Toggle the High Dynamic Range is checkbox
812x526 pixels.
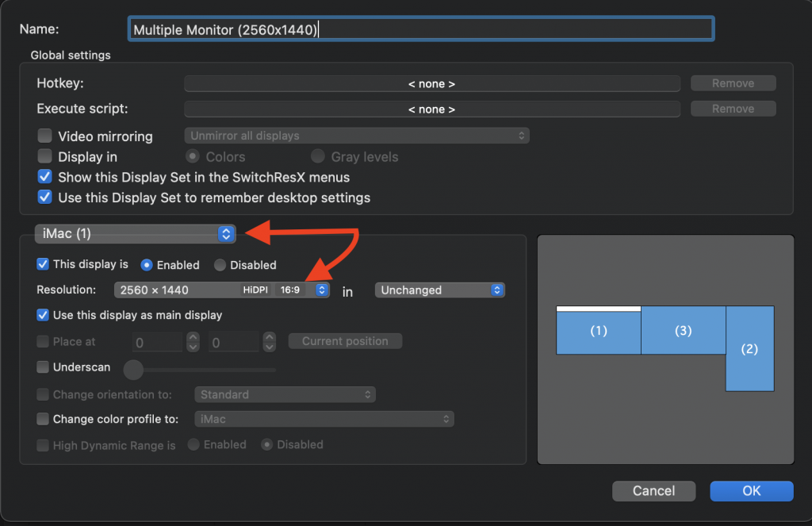pos(43,445)
